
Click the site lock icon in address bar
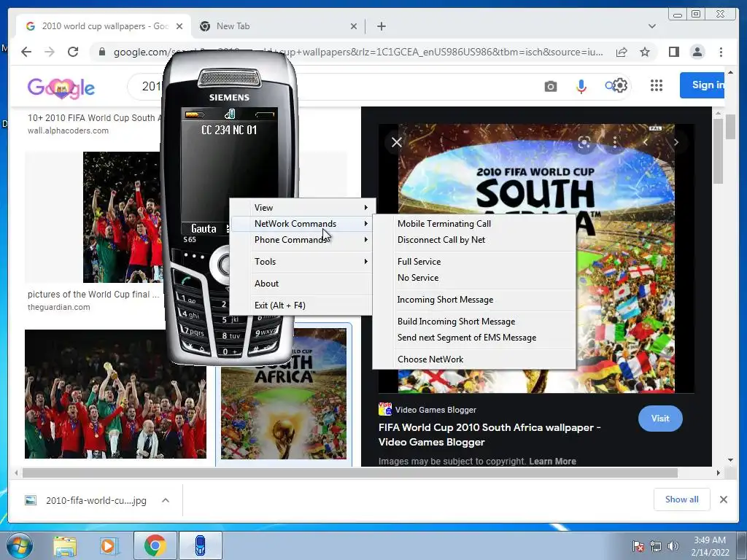click(x=101, y=52)
